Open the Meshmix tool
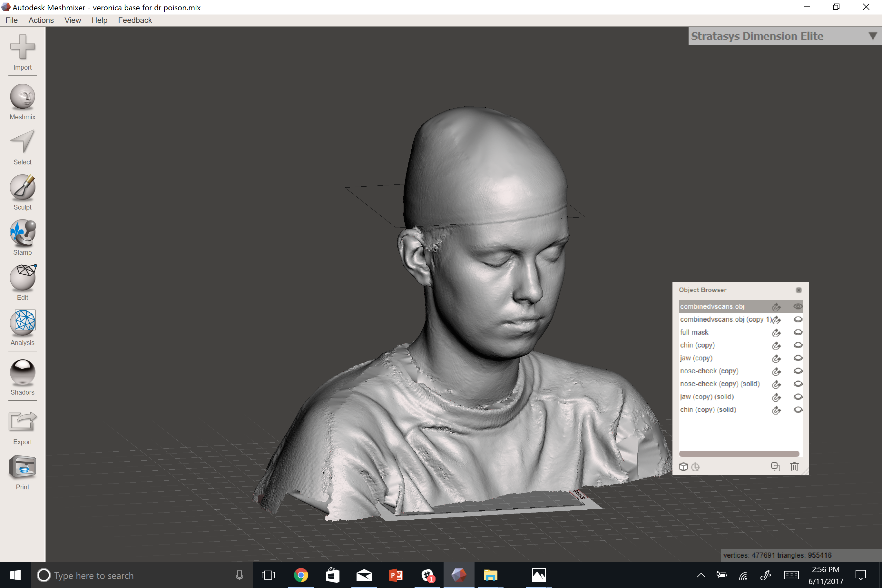The image size is (882, 588). 23,96
